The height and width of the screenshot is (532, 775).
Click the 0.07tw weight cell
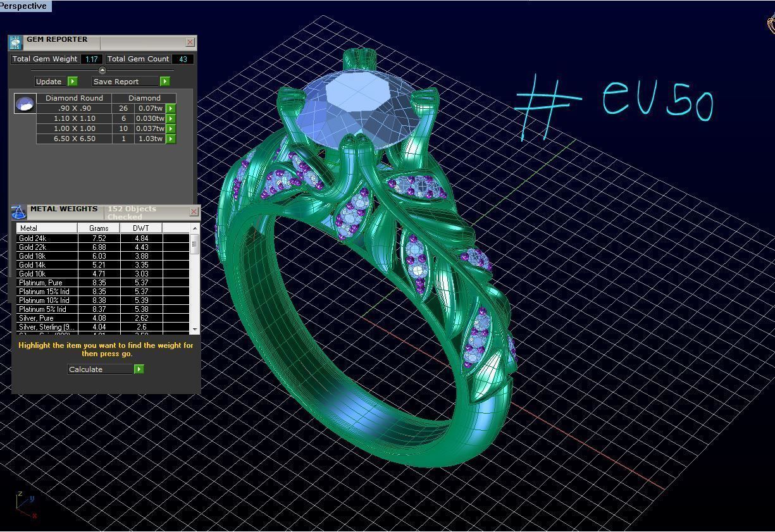[150, 108]
